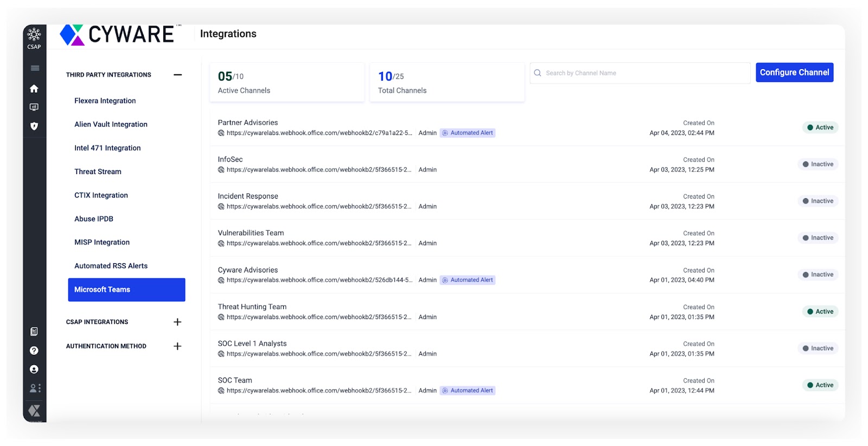The image size is (868, 446).
Task: Toggle Inactive status of SOC Level 1 Analysts
Action: (x=818, y=348)
